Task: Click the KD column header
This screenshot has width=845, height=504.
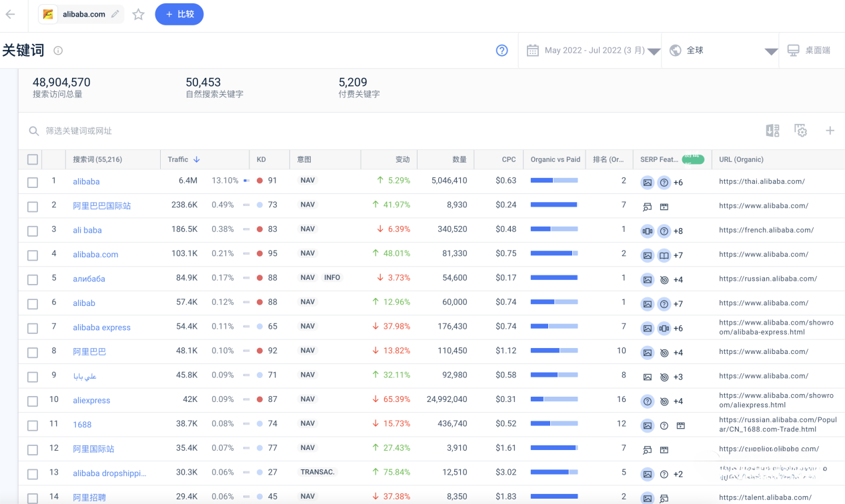Action: pyautogui.click(x=261, y=159)
